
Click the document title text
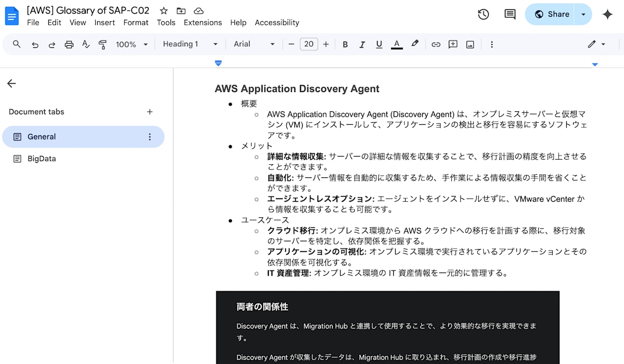click(88, 10)
